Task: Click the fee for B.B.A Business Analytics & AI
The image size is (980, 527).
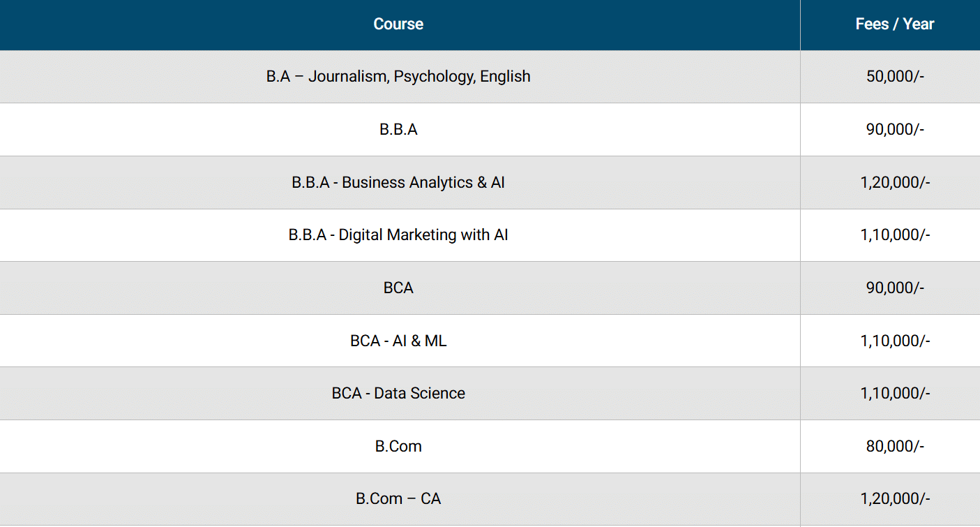Action: 895,183
